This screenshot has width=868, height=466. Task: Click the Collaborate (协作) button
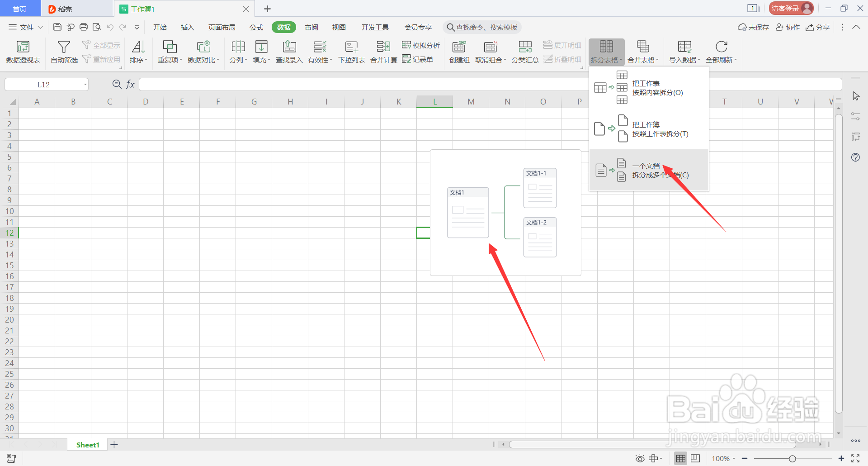coord(788,27)
